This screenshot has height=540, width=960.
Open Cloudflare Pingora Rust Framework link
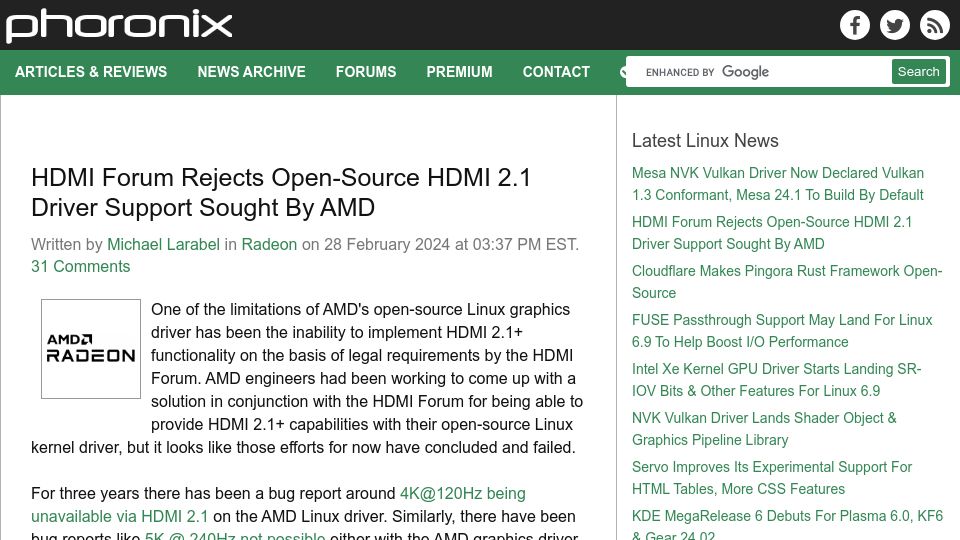(x=787, y=282)
